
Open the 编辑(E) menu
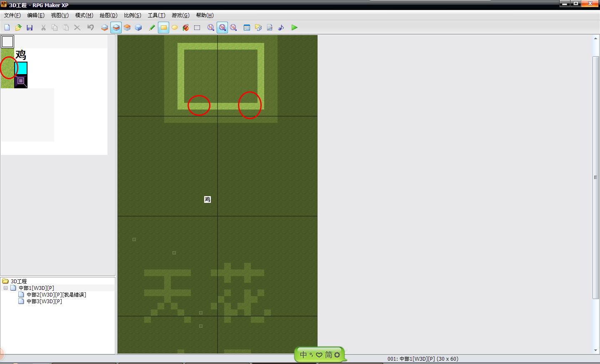pos(36,15)
